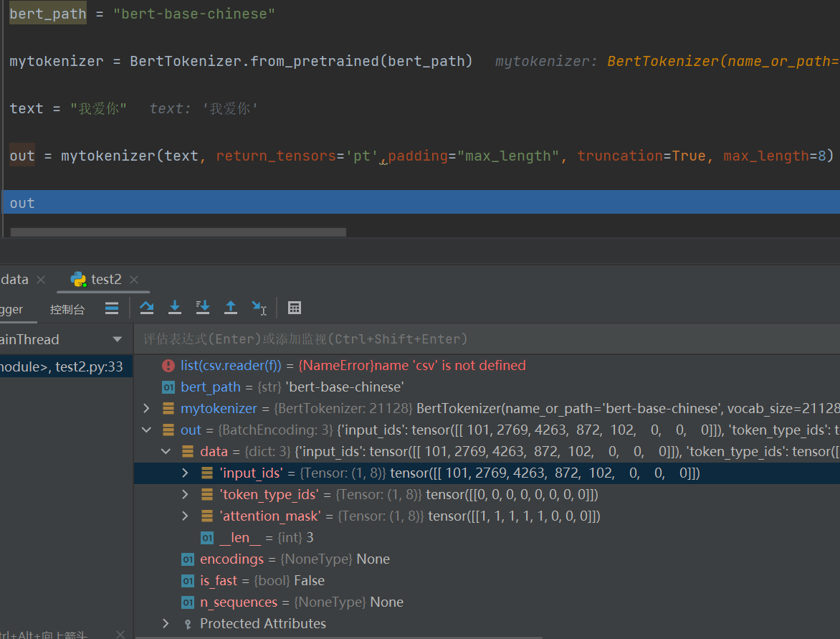Click the 'token_type_ids' tensor list icon

click(207, 494)
